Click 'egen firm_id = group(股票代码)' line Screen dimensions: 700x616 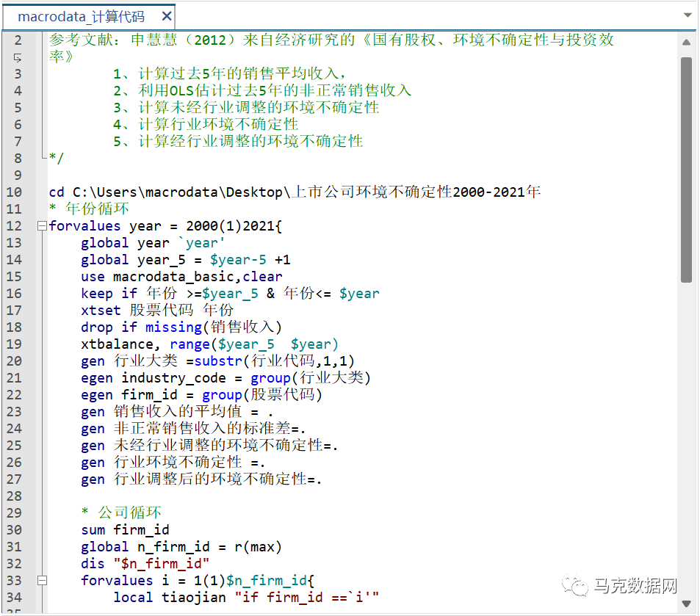click(x=201, y=394)
